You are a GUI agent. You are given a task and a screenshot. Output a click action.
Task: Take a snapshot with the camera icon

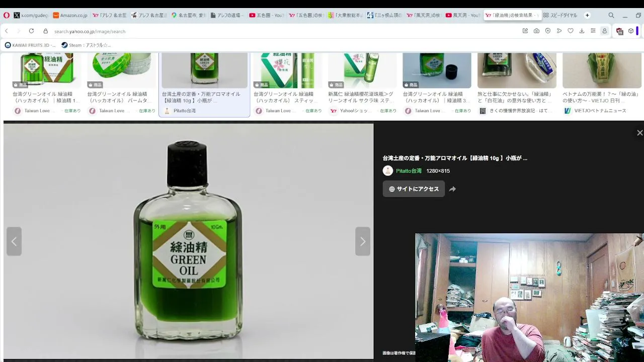(x=536, y=31)
